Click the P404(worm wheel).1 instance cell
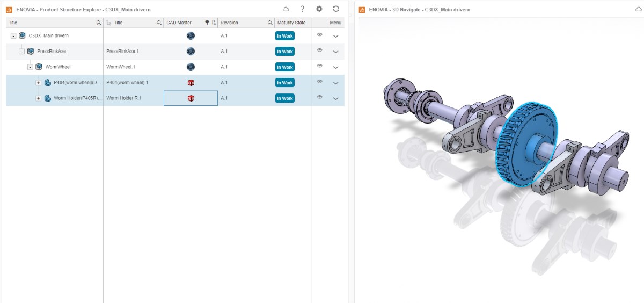The image size is (644, 303). coord(127,82)
